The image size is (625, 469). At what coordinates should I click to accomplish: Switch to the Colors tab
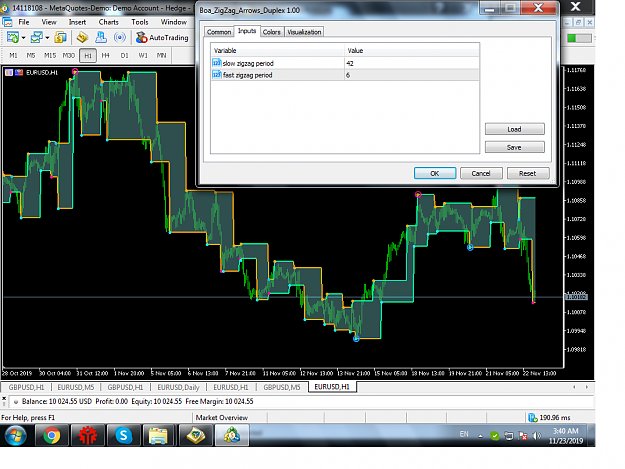[x=272, y=32]
